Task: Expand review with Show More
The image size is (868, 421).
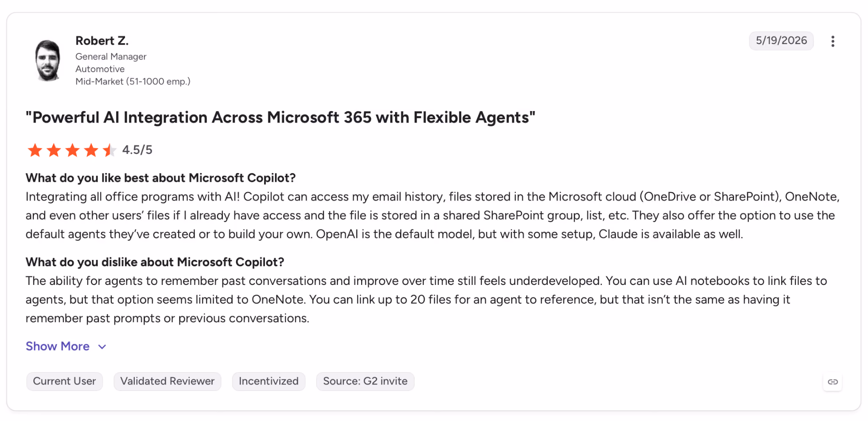Action: point(58,346)
